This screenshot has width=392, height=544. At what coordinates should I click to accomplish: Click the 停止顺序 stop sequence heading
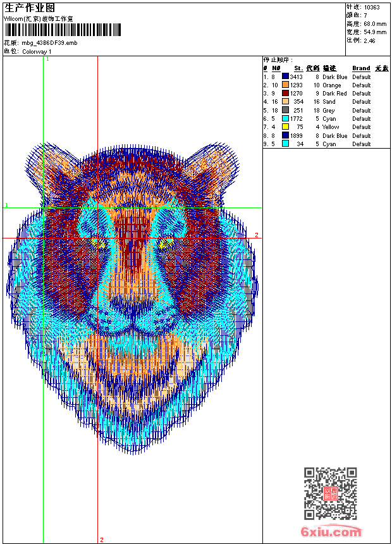point(278,60)
